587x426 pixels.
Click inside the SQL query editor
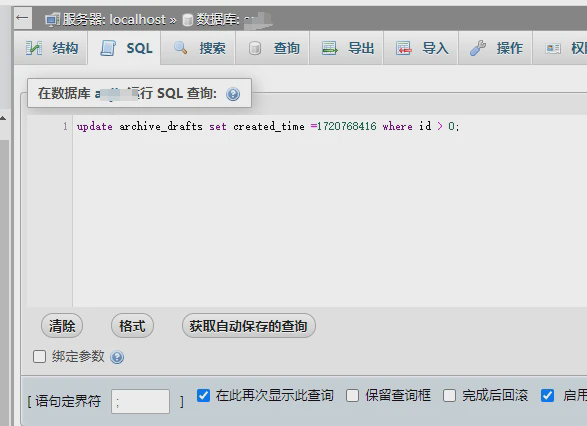pos(329,212)
